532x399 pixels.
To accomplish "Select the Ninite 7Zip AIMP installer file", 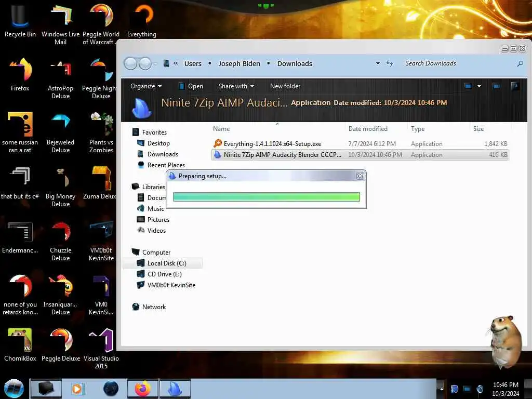I will tap(360, 155).
